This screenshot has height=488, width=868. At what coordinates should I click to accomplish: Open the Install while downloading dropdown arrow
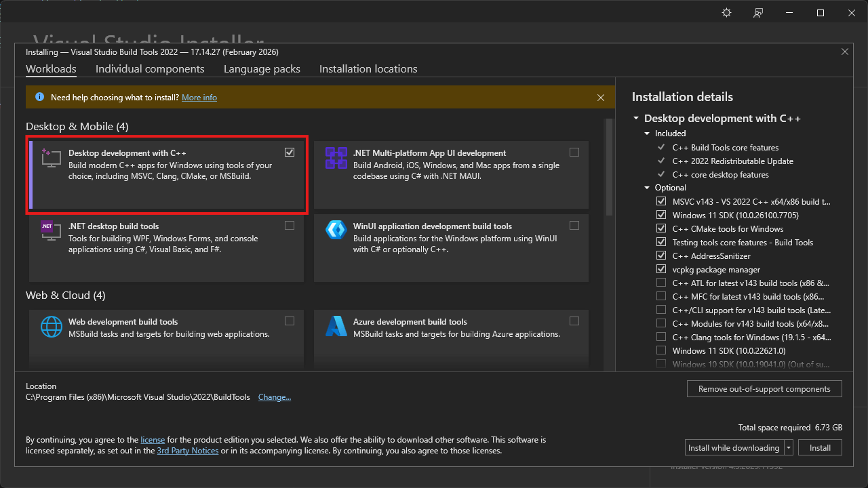click(x=789, y=448)
